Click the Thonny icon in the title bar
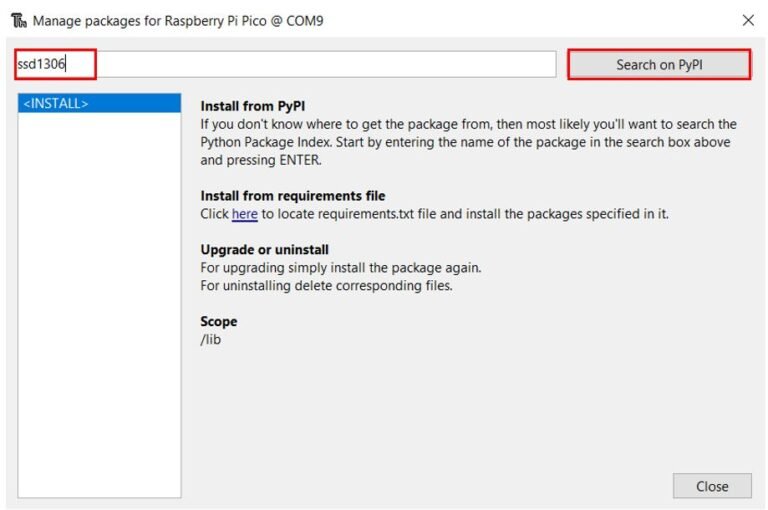 [x=18, y=20]
